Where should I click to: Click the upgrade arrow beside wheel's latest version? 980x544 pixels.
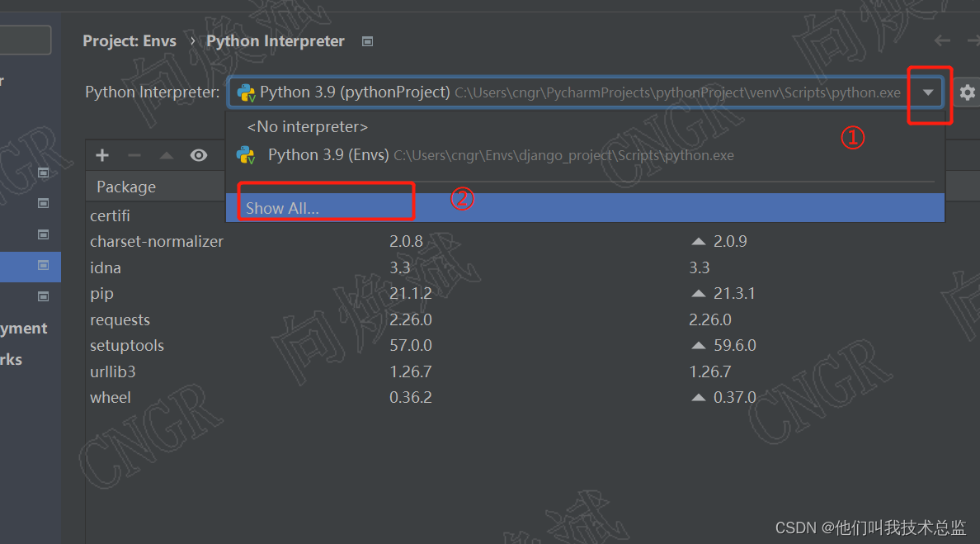click(x=699, y=397)
